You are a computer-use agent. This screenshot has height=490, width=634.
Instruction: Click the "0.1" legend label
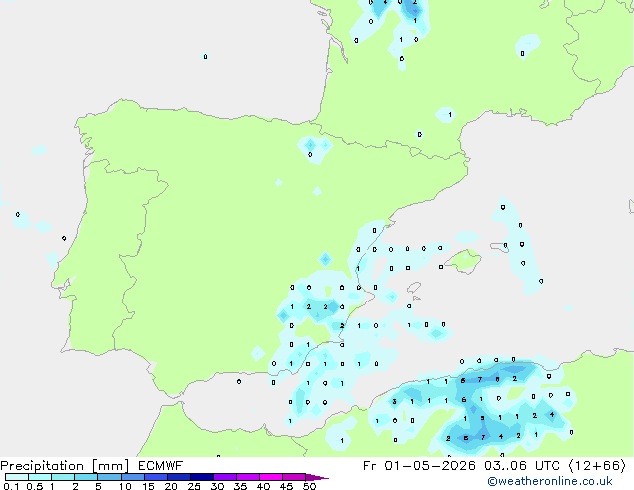pyautogui.click(x=11, y=486)
